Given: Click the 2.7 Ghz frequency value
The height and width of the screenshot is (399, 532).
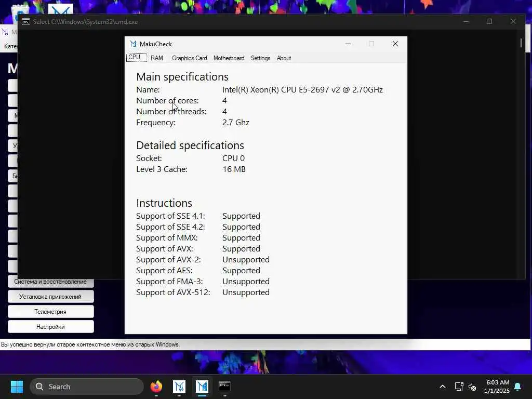Looking at the screenshot, I should click(x=236, y=123).
